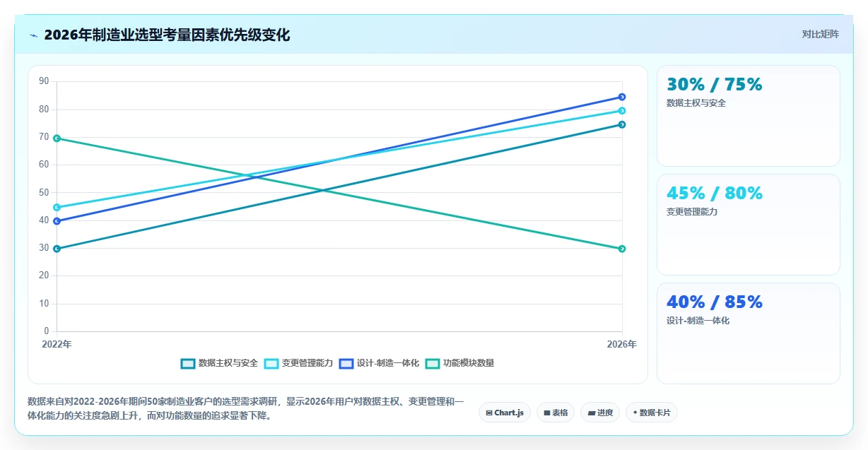868x450 pixels.
Task: Click the 数据主权与安全 legend label
Action: tap(228, 363)
